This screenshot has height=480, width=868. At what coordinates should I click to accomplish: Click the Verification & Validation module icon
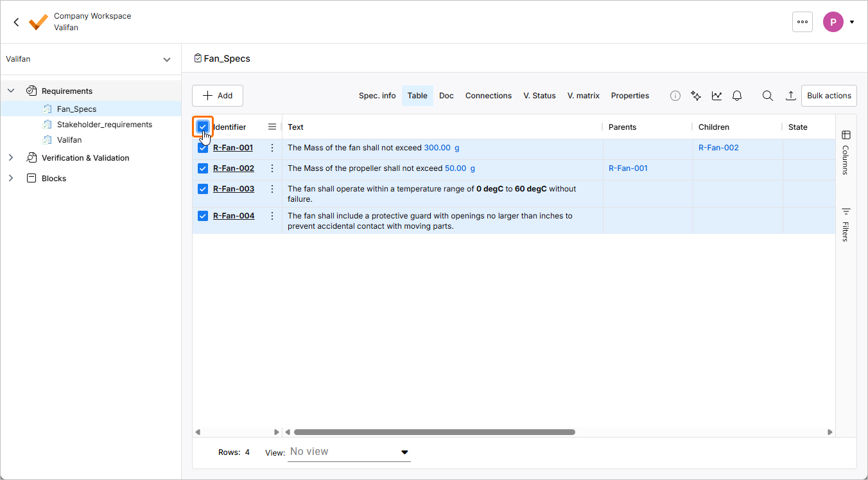31,158
